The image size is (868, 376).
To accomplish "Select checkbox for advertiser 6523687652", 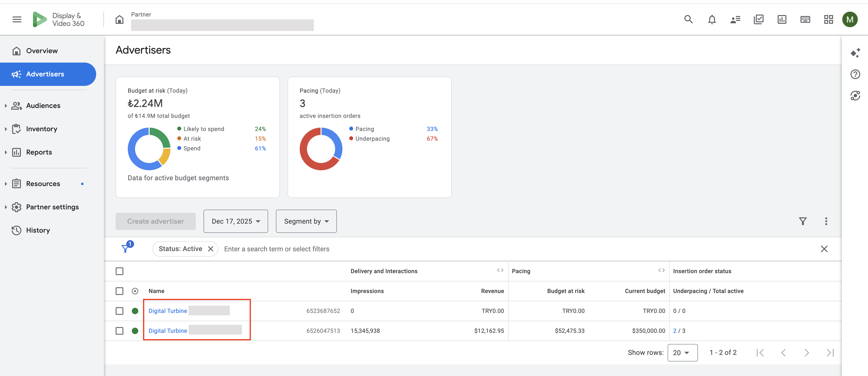I will pyautogui.click(x=119, y=311).
